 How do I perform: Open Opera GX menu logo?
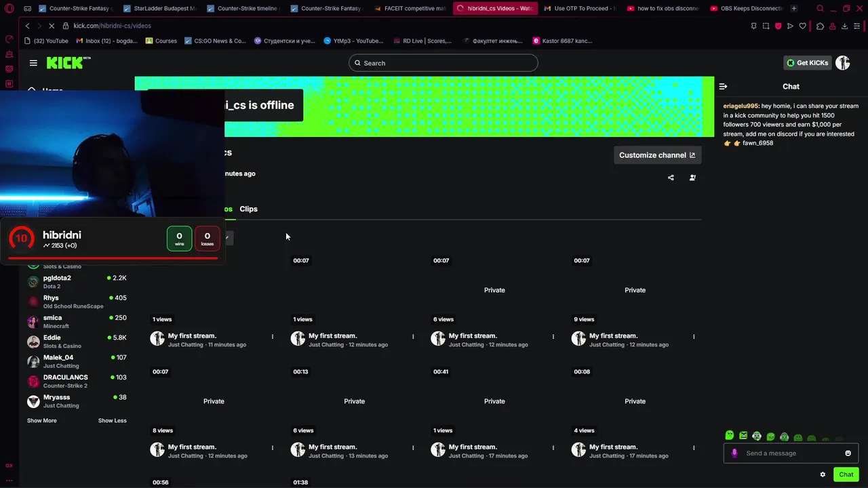click(x=8, y=9)
